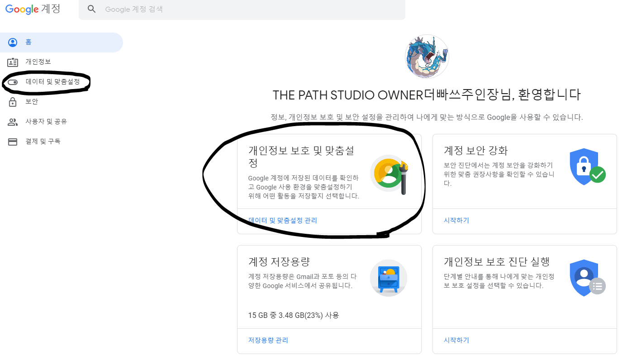Select 홈 in the sidebar
Image resolution: width=632 pixels, height=364 pixels.
click(62, 43)
